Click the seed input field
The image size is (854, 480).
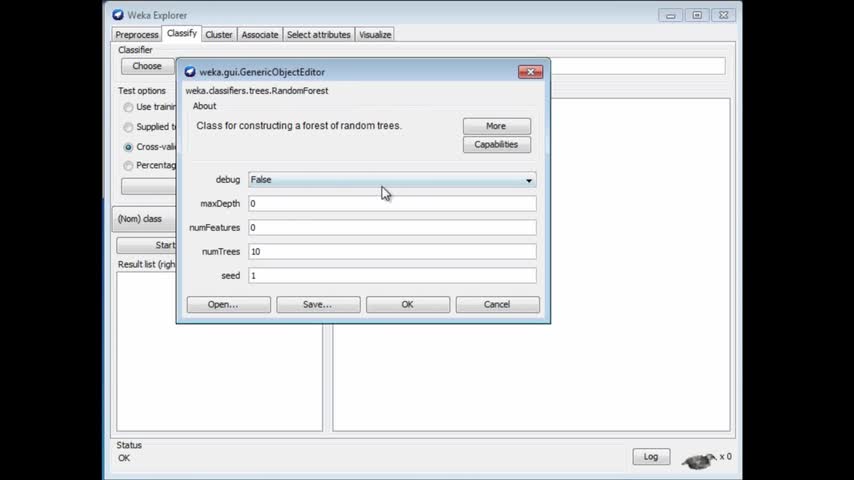[x=392, y=276]
